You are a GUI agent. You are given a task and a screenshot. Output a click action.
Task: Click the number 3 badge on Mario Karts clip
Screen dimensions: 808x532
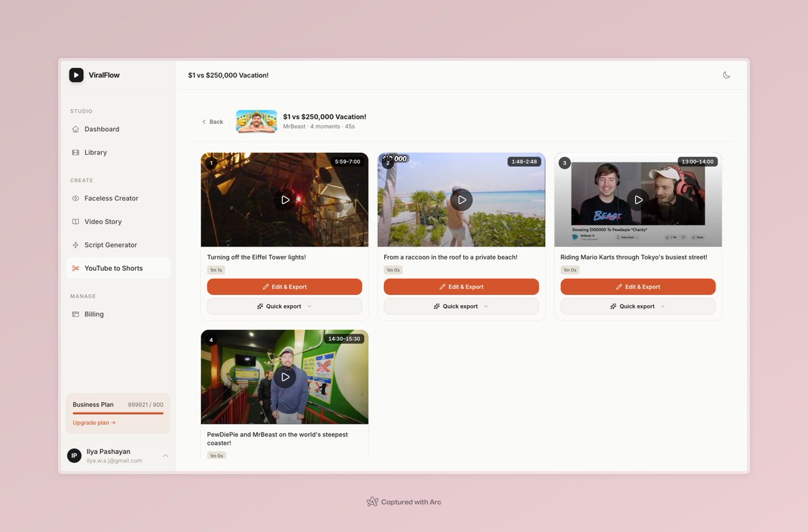pos(564,163)
